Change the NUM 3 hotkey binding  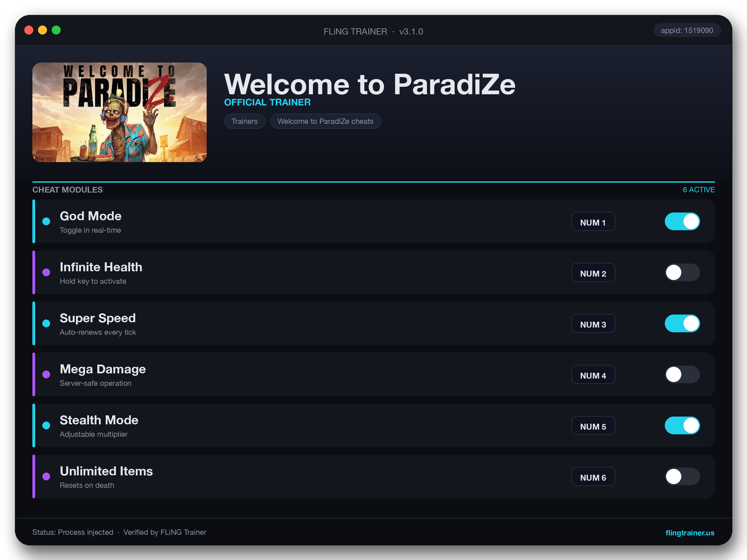pyautogui.click(x=593, y=323)
